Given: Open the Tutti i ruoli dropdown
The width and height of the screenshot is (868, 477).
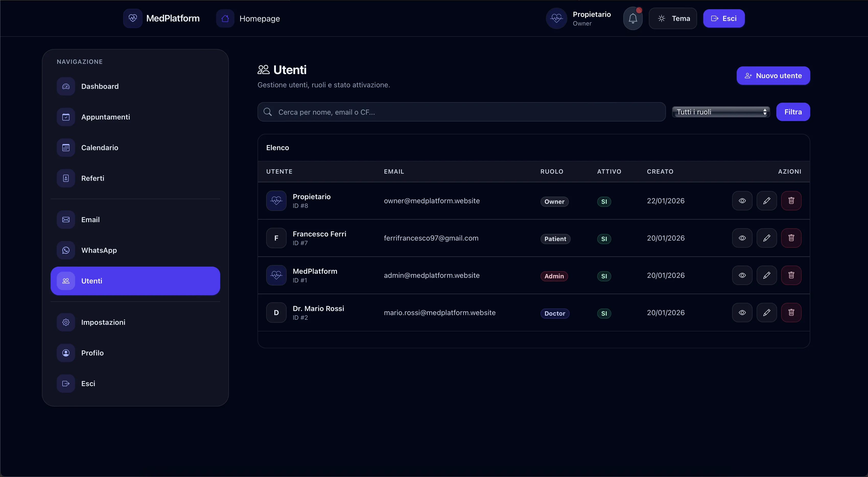Looking at the screenshot, I should point(721,112).
